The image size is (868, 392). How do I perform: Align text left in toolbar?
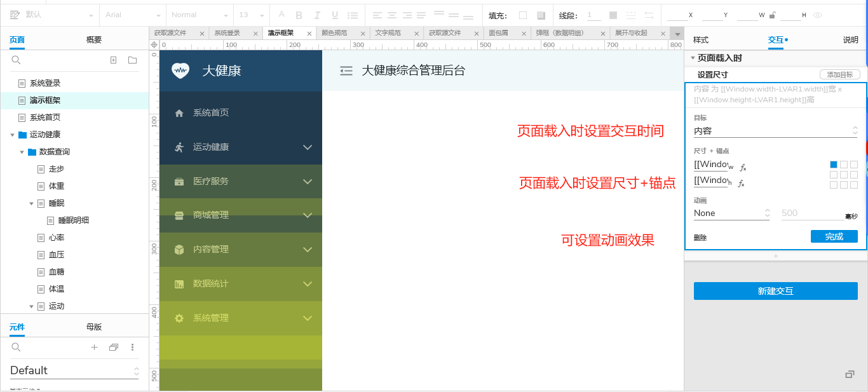(377, 15)
